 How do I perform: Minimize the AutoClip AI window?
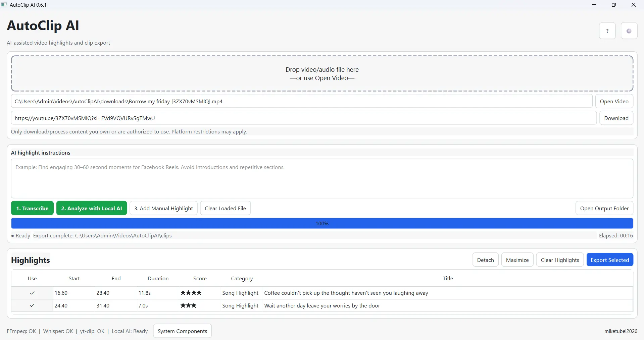pos(594,5)
